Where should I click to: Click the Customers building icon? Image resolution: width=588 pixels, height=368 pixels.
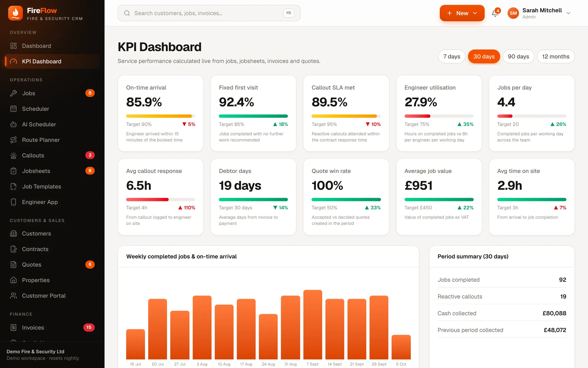14,234
